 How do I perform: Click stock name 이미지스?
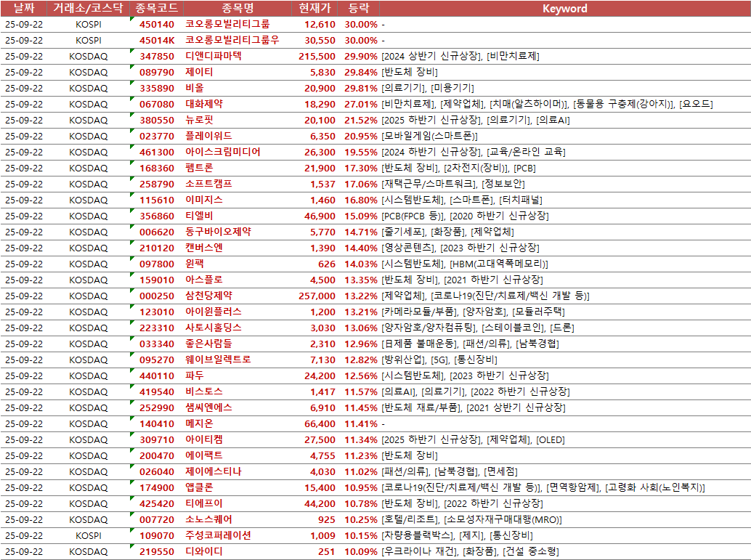click(x=204, y=200)
